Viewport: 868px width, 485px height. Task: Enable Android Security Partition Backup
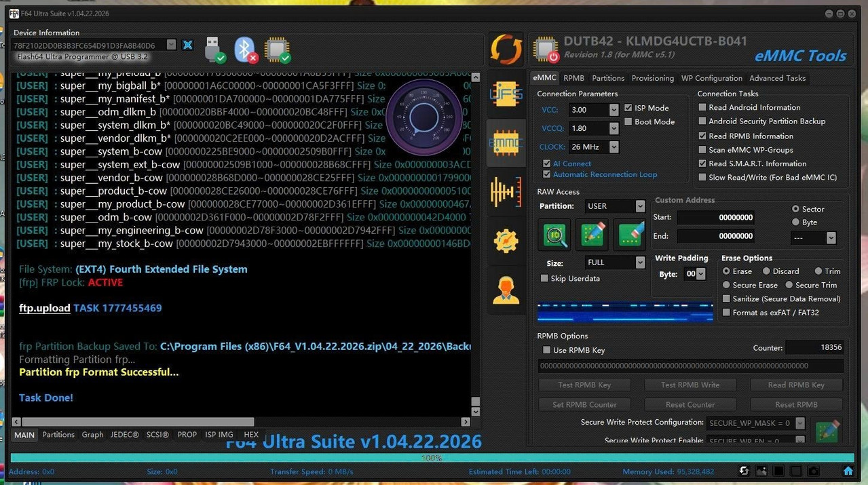[x=702, y=121]
